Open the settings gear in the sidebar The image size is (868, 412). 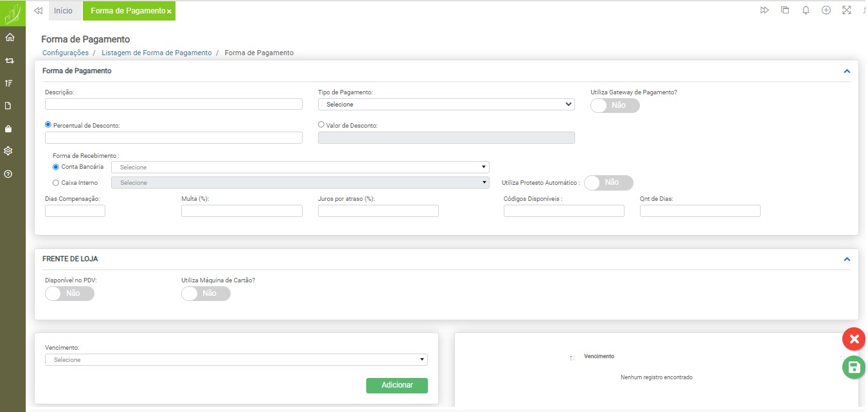click(9, 151)
